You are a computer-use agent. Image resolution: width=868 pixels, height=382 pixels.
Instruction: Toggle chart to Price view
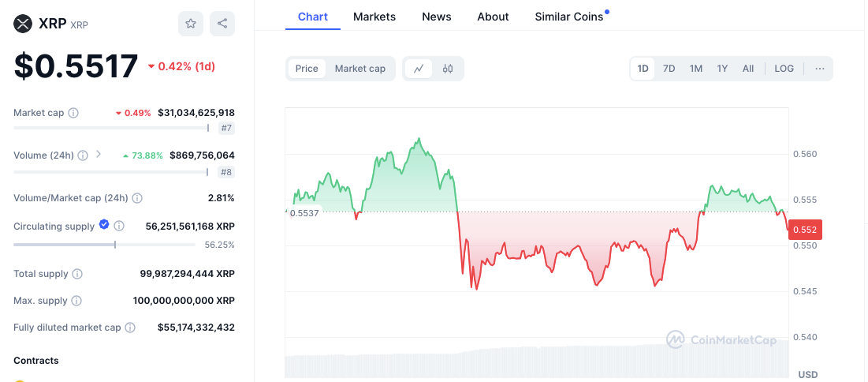[307, 69]
